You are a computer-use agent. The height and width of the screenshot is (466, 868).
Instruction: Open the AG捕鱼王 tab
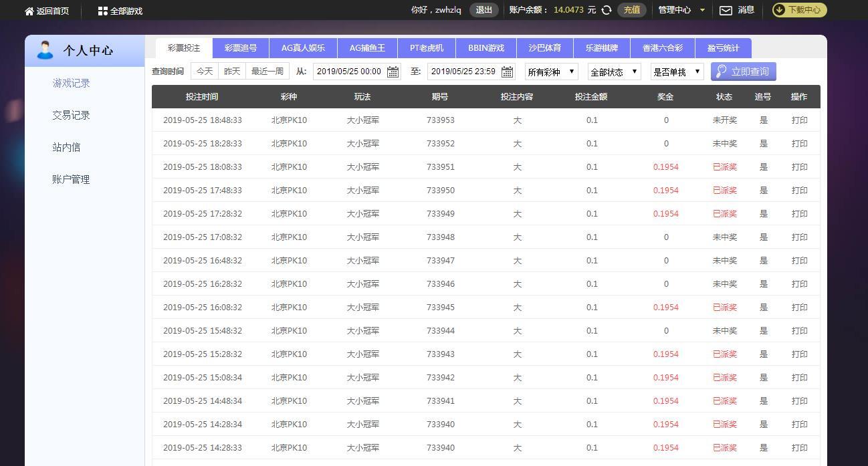[367, 48]
